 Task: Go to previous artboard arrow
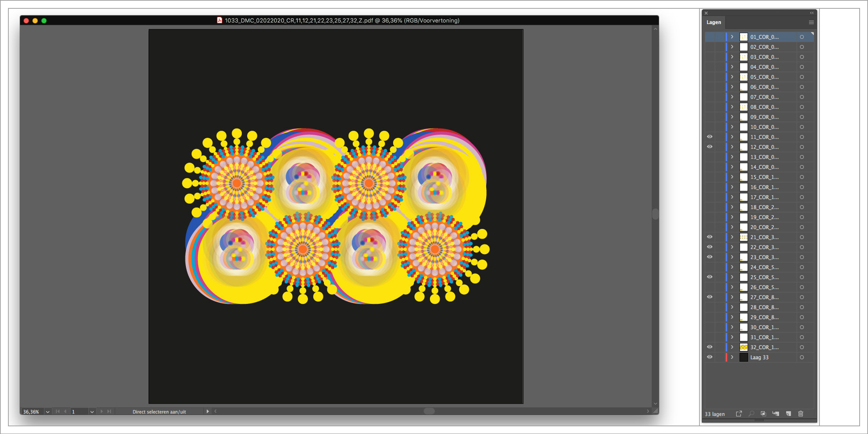pos(65,411)
